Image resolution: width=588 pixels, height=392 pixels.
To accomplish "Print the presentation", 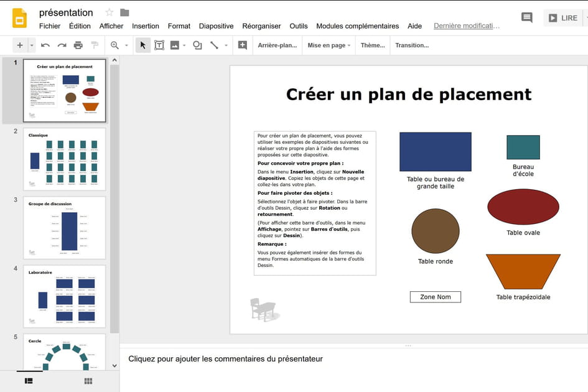I will click(78, 45).
